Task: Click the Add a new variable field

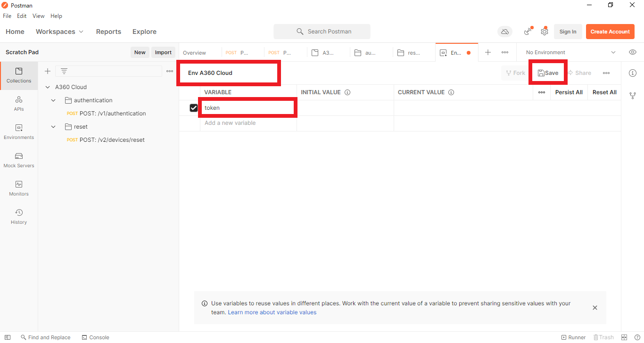Action: (x=248, y=123)
